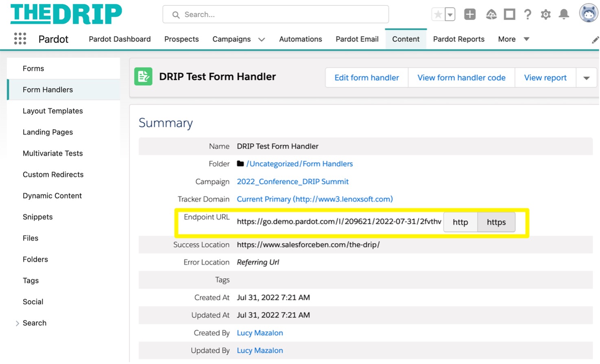Image resolution: width=600 pixels, height=364 pixels.
Task: Click the DRIP Test Form Handler name value
Action: point(277,146)
